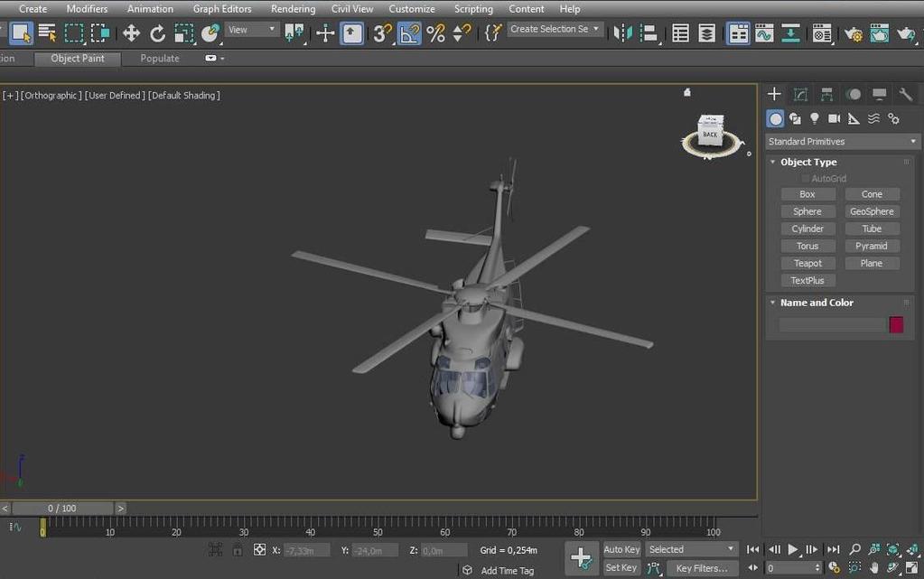Click the TextPlus button
Screen dimensions: 924x579
[807, 281]
